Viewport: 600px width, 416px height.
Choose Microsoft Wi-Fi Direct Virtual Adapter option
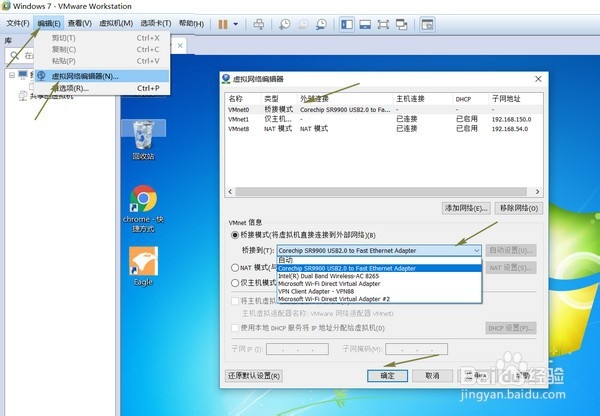379,284
